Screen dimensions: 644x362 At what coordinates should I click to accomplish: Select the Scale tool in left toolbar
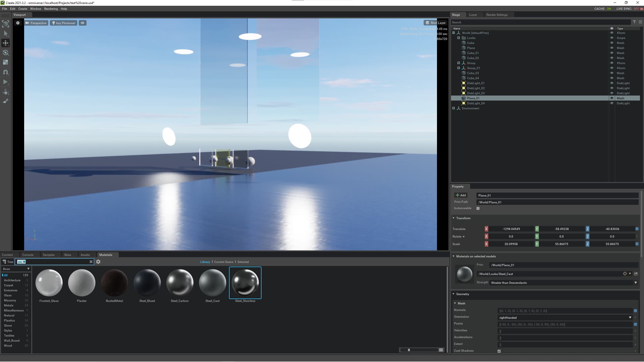pyautogui.click(x=6, y=62)
